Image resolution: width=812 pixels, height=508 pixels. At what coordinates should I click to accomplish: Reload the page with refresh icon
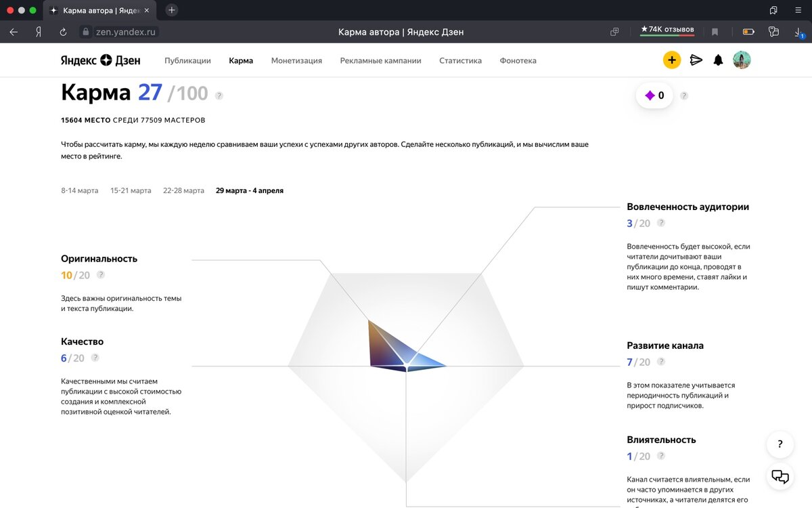pyautogui.click(x=63, y=32)
